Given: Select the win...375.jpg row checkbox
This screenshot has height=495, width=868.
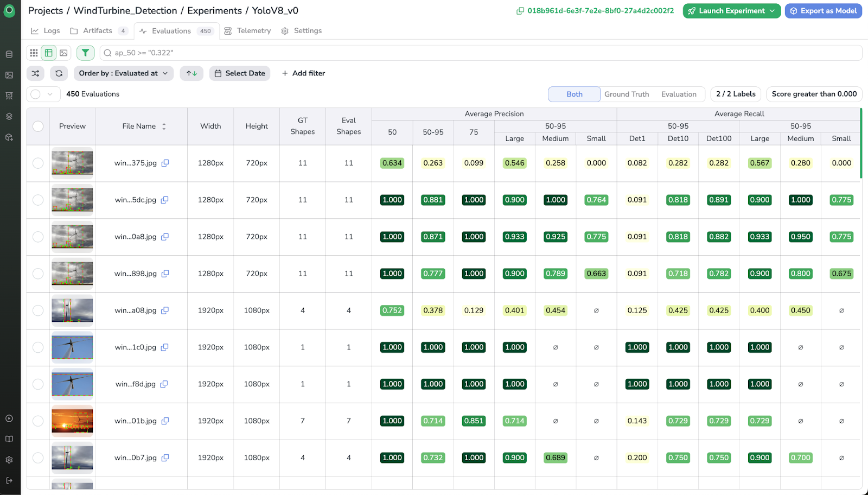Looking at the screenshot, I should tap(38, 163).
